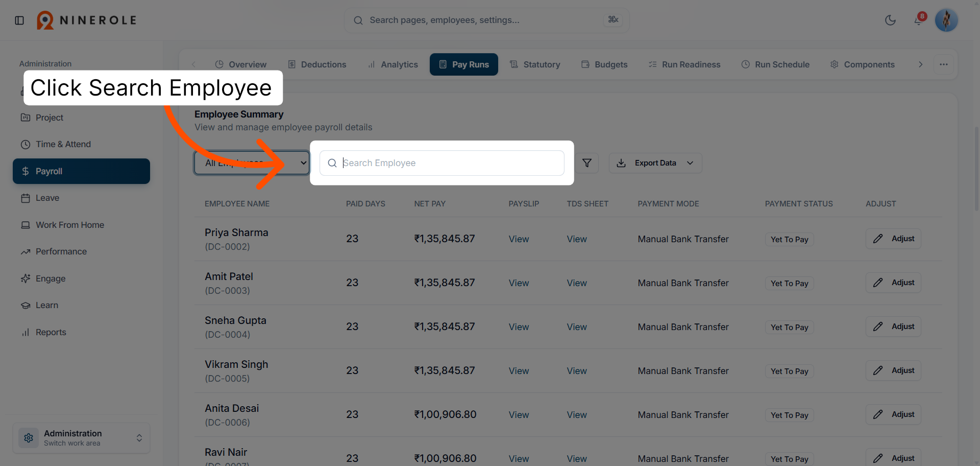This screenshot has width=980, height=466.
Task: Collapse the sidebar panel icon
Action: coord(19,20)
